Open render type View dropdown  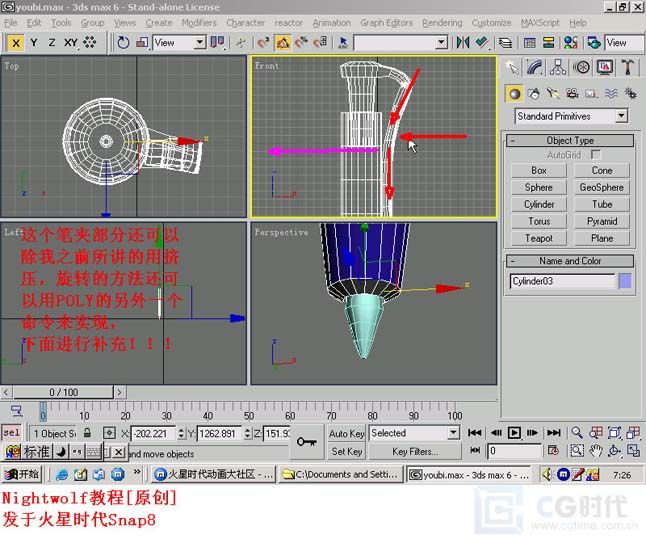point(624,43)
